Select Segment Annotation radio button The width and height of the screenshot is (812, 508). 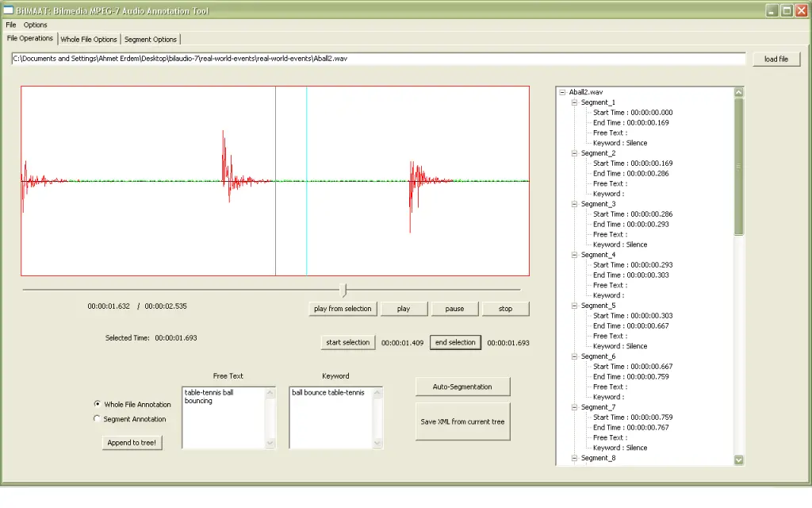(98, 418)
